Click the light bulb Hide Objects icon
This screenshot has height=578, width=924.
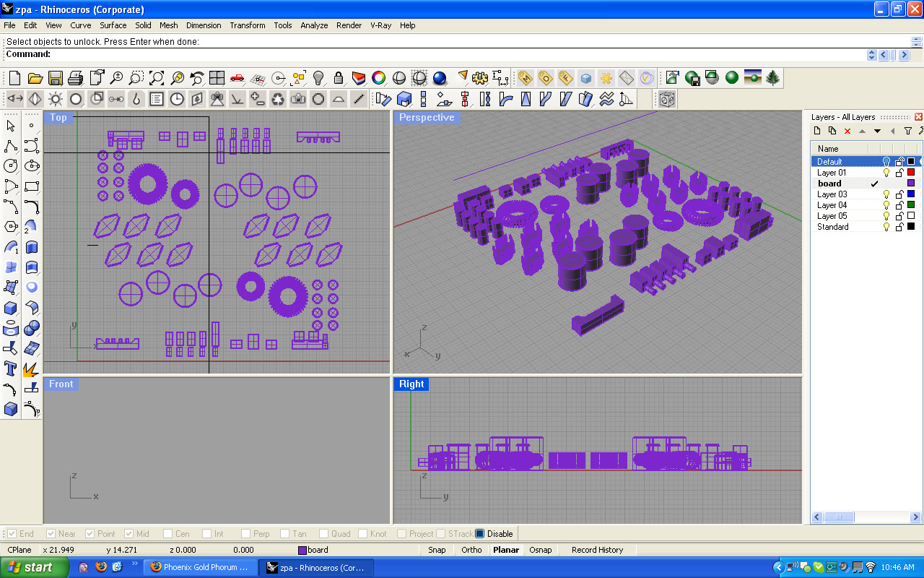(x=318, y=78)
